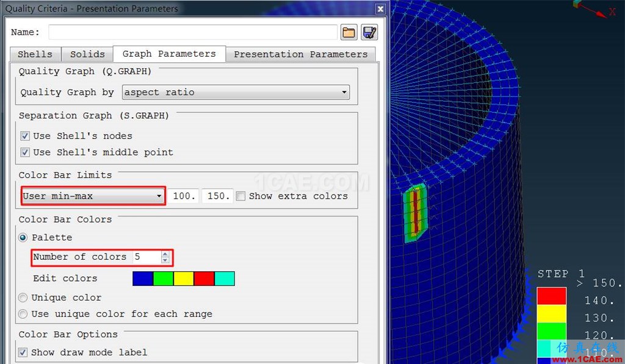Toggle Use Shell's nodes checkbox
The image size is (625, 364).
coord(25,136)
